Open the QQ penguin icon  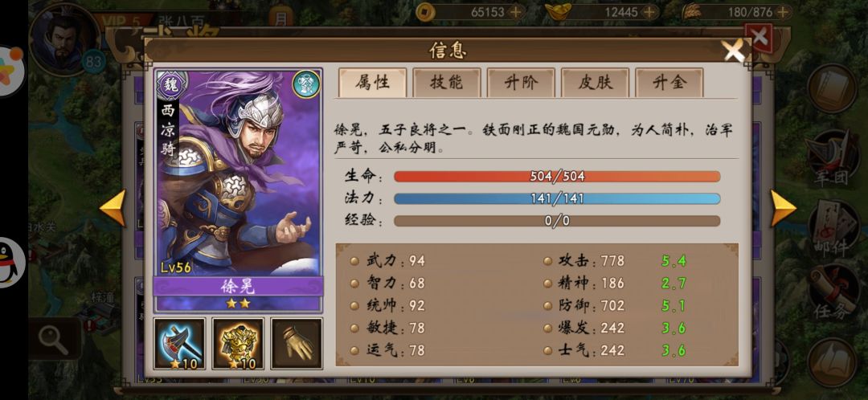click(11, 262)
